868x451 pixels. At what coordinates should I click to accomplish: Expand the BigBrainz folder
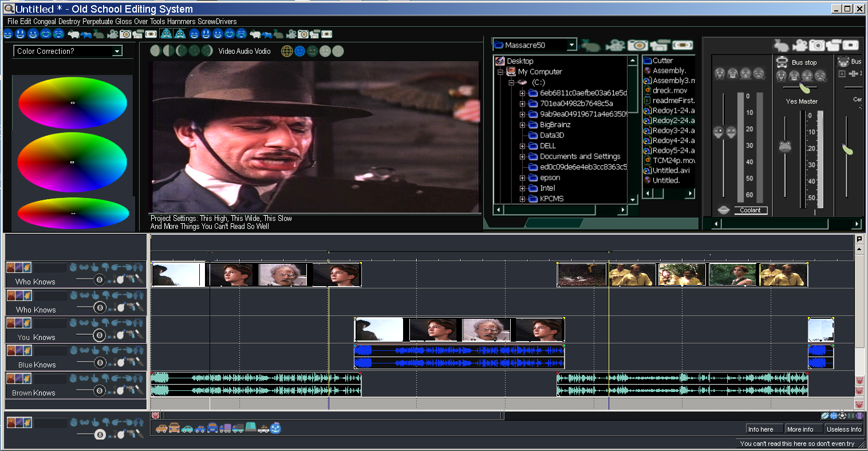tap(522, 125)
